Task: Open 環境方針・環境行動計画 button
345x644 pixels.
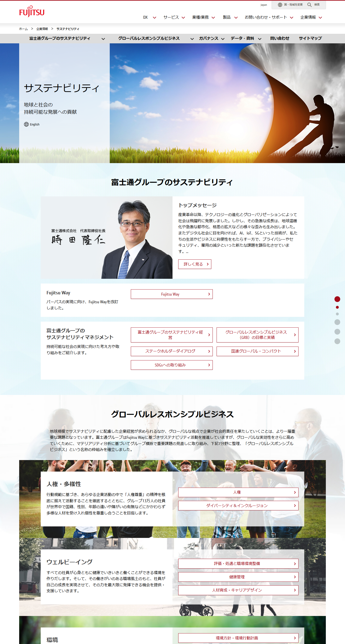Action: (x=238, y=638)
